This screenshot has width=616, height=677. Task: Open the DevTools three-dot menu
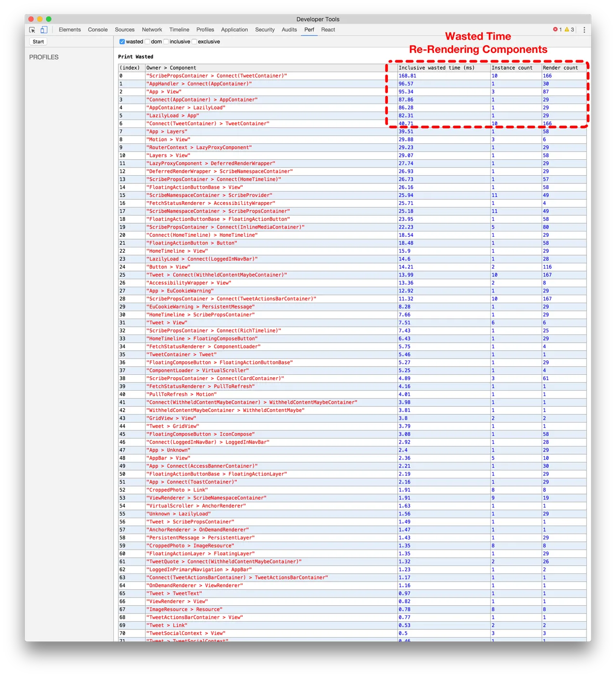584,29
